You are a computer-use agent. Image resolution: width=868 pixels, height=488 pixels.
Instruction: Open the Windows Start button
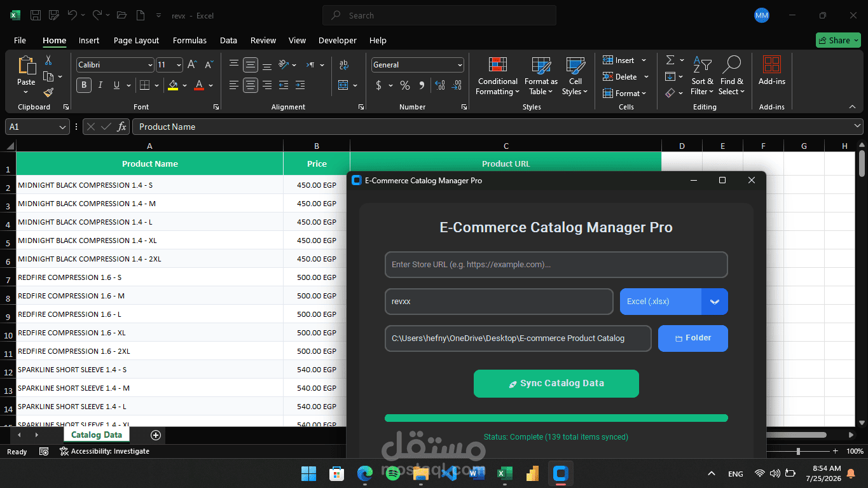(x=308, y=473)
